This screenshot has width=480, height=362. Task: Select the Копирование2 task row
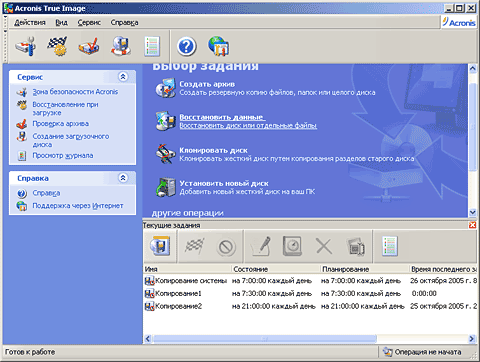310,306
